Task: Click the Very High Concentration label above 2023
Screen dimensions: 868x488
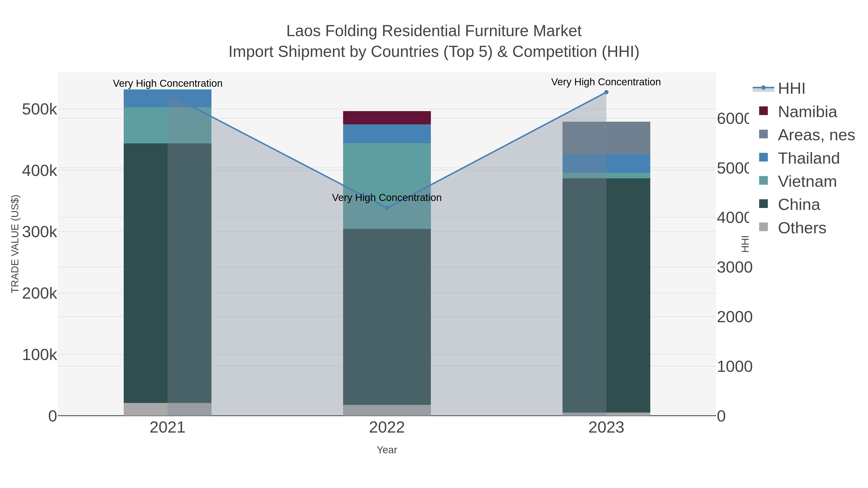Action: (606, 82)
